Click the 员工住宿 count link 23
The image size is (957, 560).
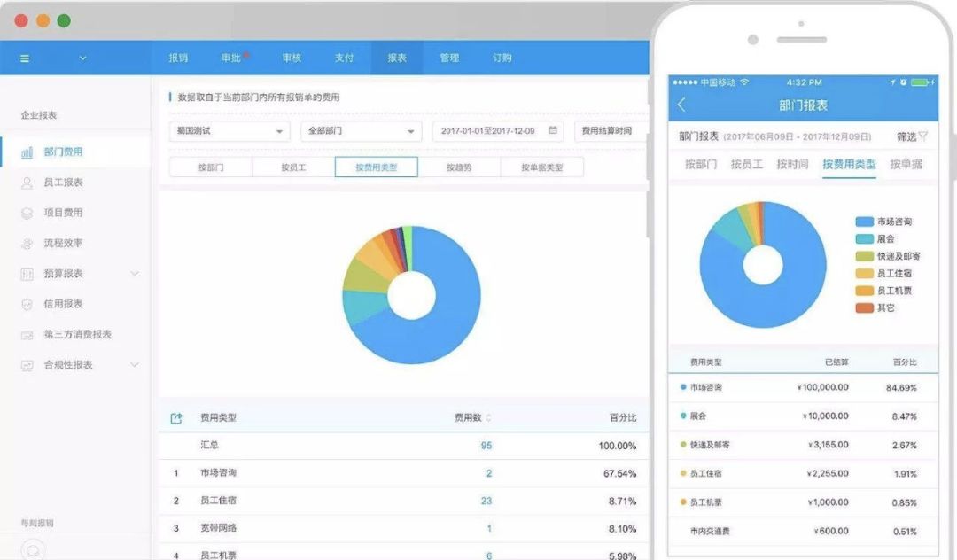click(486, 501)
